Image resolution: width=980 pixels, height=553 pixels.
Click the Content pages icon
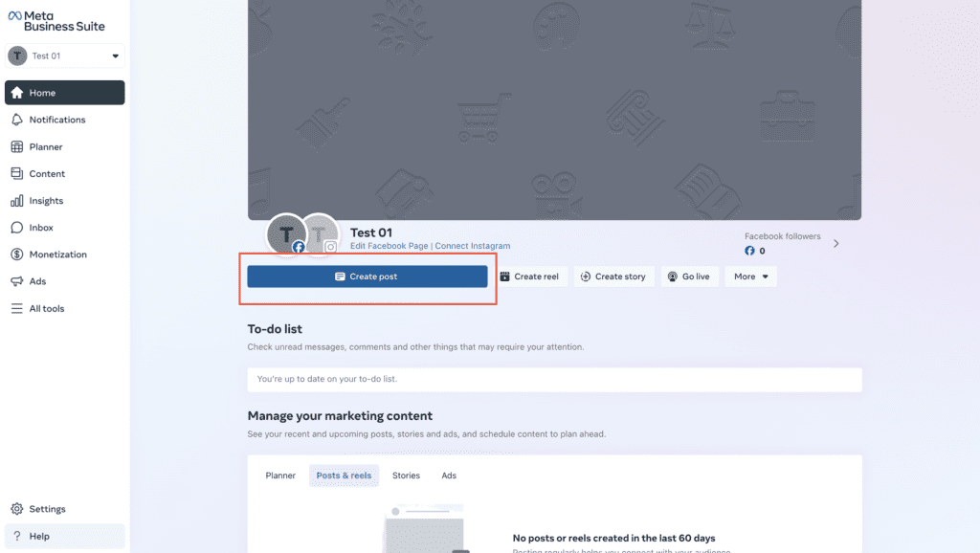click(17, 174)
